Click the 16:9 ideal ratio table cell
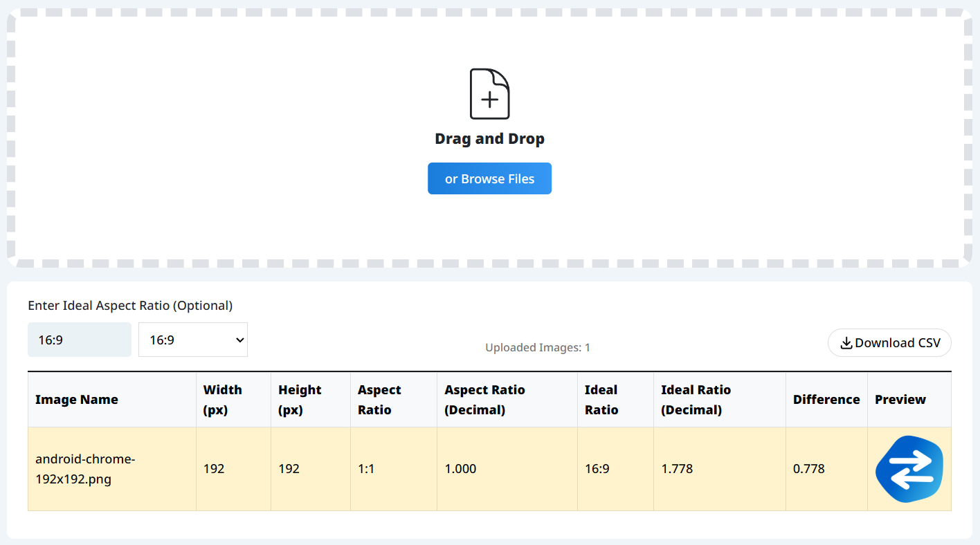Image resolution: width=980 pixels, height=545 pixels. click(x=615, y=469)
